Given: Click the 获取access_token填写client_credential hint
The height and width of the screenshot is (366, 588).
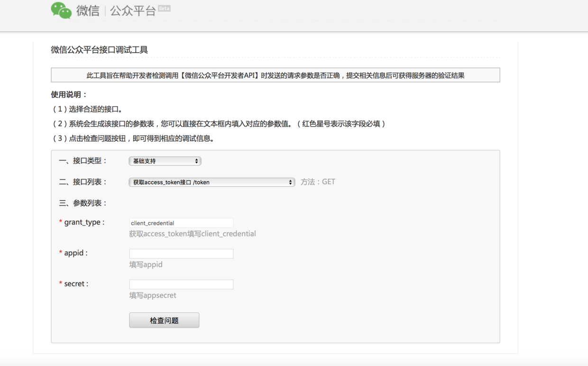Looking at the screenshot, I should point(193,234).
